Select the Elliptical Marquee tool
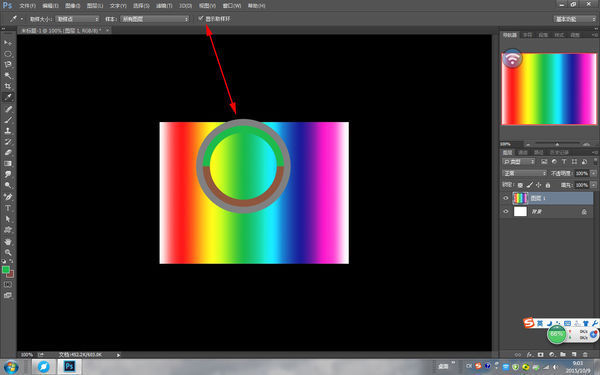 [x=8, y=54]
